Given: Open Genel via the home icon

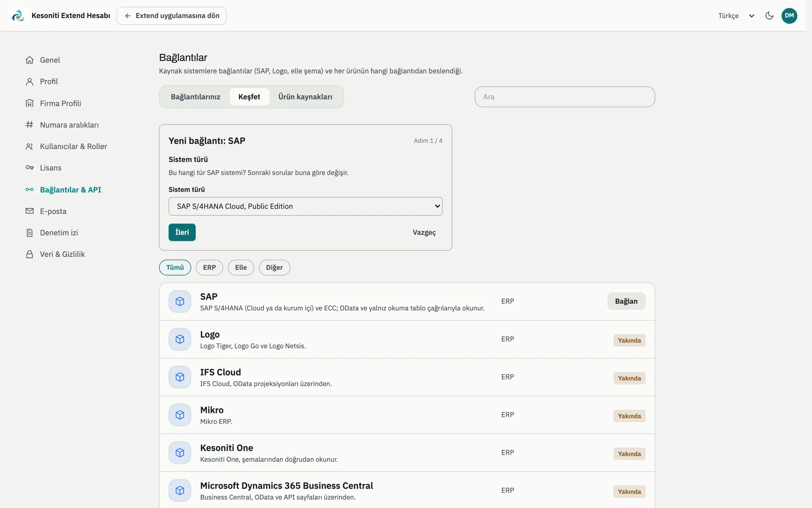Looking at the screenshot, I should tap(30, 60).
